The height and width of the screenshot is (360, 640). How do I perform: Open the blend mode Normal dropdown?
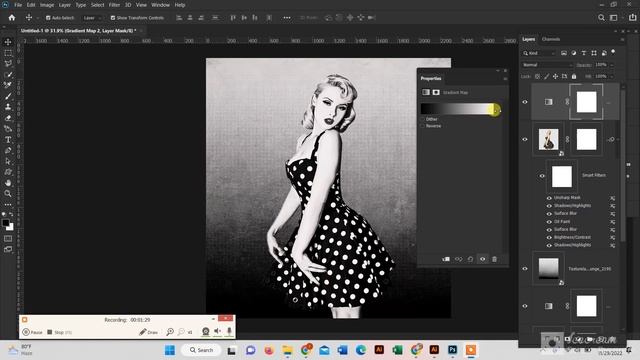tap(547, 65)
